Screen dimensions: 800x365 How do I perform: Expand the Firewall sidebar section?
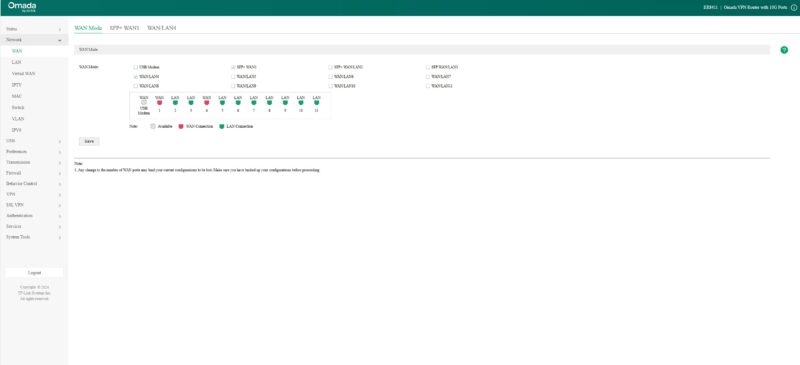click(x=34, y=173)
